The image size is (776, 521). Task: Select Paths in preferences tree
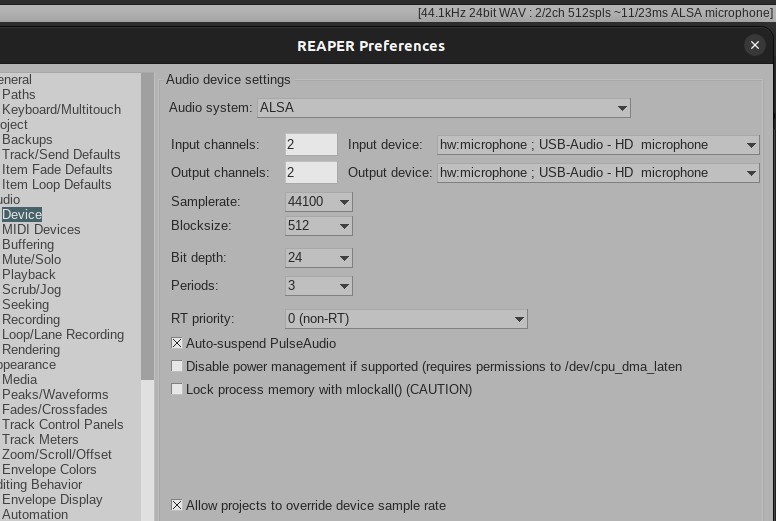coord(19,95)
